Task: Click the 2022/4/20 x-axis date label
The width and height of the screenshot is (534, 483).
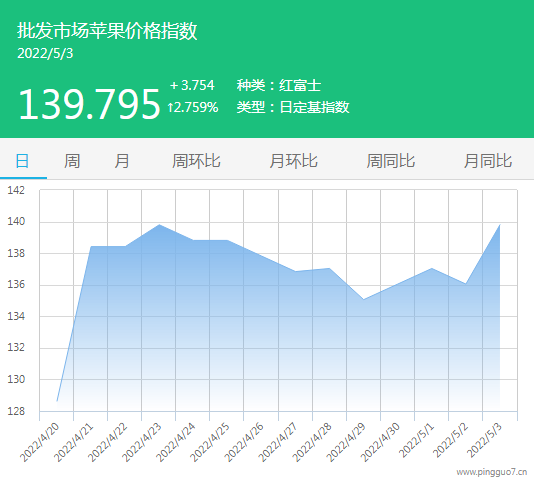Action: (x=40, y=442)
